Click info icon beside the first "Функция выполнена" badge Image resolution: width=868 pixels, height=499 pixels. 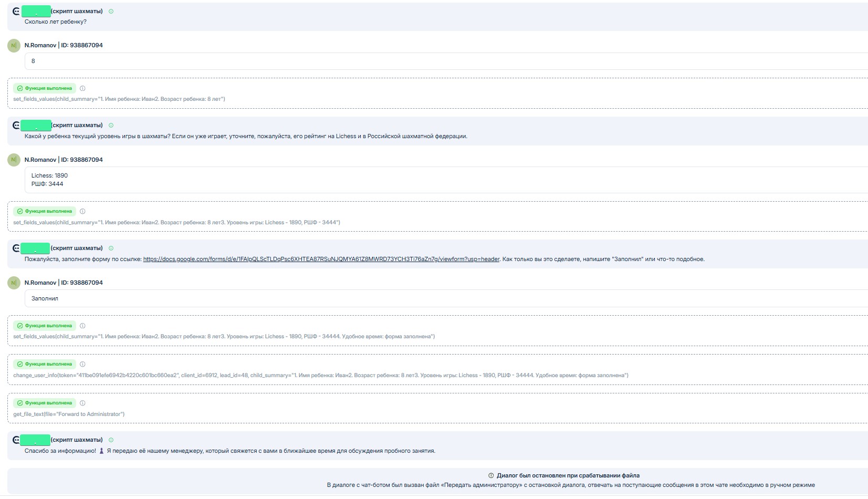point(82,88)
